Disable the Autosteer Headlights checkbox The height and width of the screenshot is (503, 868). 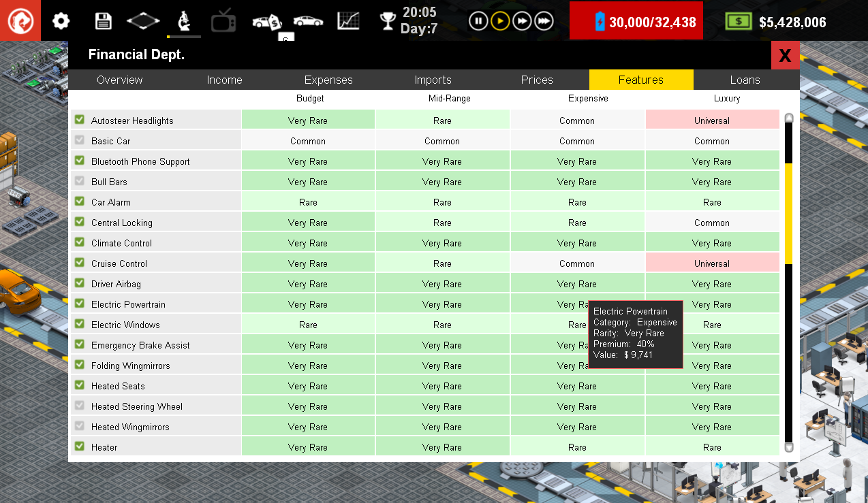click(x=79, y=119)
